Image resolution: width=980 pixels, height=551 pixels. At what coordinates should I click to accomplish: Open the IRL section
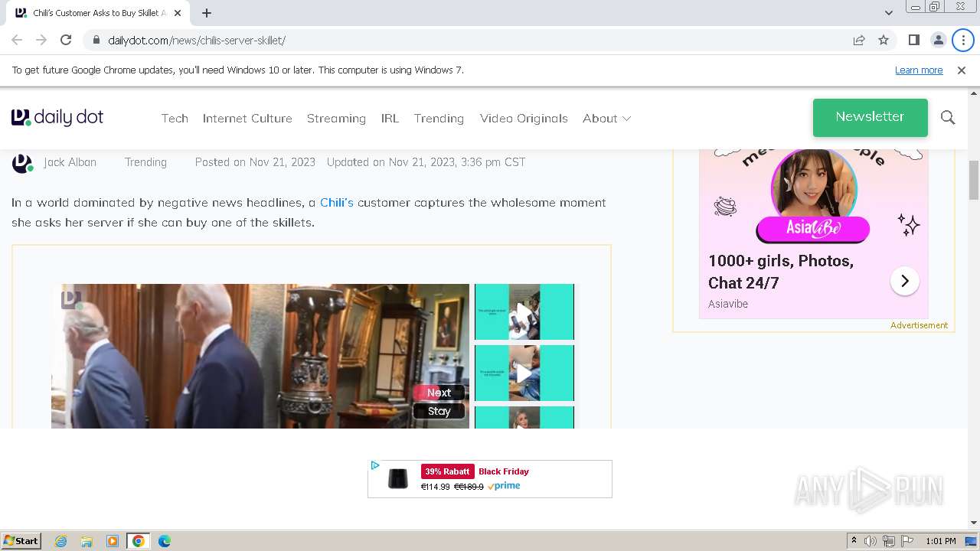pyautogui.click(x=390, y=118)
